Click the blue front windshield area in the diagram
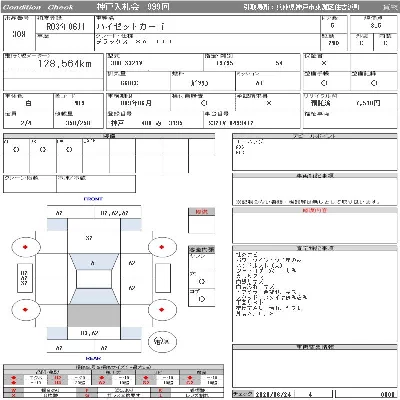Image resolution: width=400 pixels, height=400 pixels. pos(94,262)
